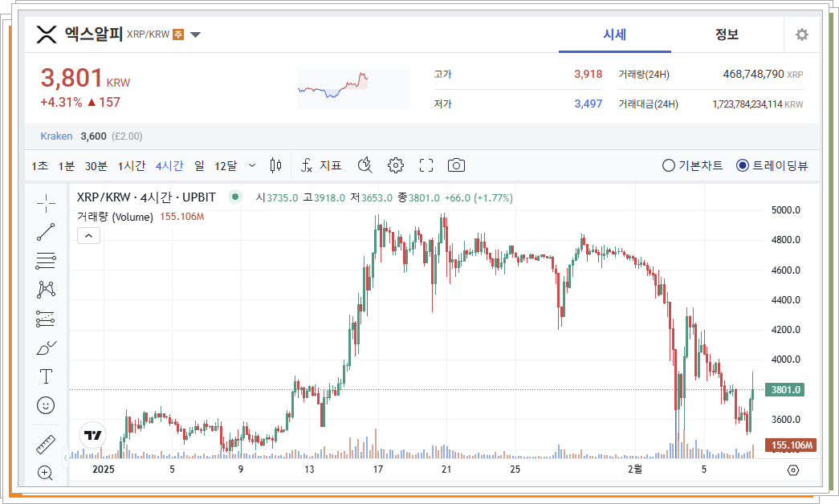Select the 트레이딩뷰 radio option

(772, 166)
